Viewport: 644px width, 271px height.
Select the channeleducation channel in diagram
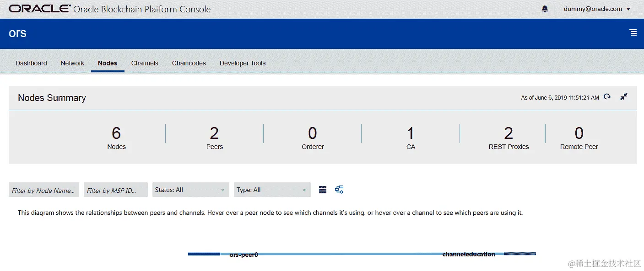469,254
